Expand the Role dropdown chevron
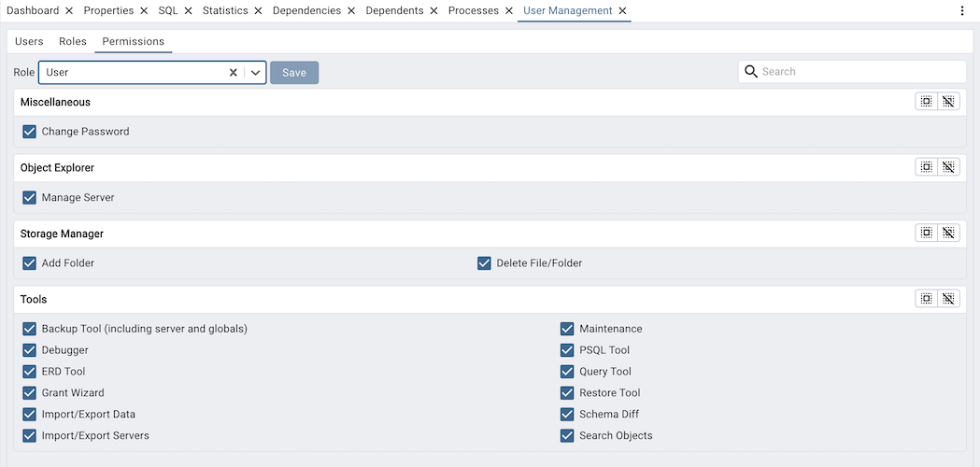980x467 pixels. tap(255, 73)
